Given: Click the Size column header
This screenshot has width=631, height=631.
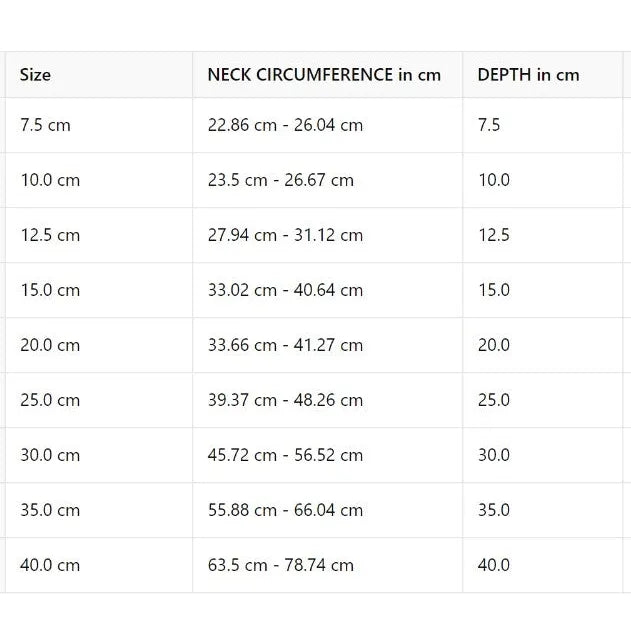Looking at the screenshot, I should [x=36, y=75].
